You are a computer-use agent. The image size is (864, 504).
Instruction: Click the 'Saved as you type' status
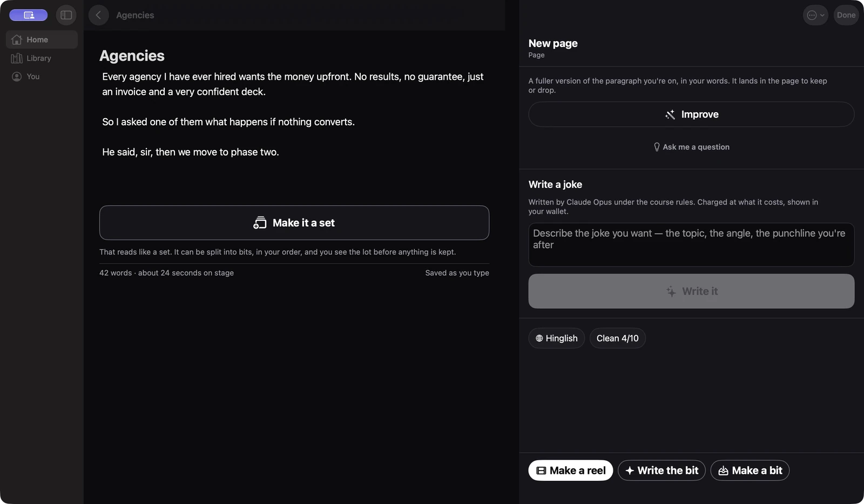[457, 273]
